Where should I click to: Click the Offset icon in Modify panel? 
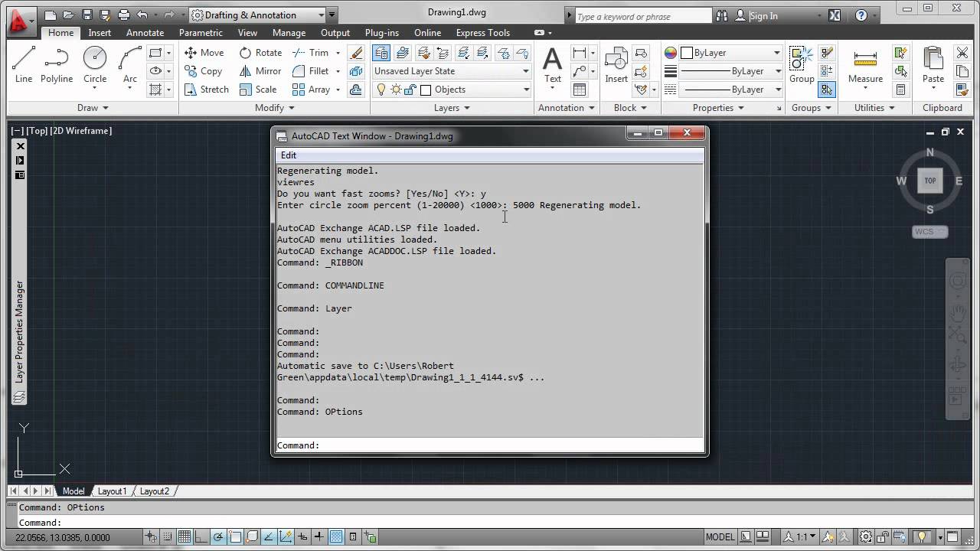point(356,90)
